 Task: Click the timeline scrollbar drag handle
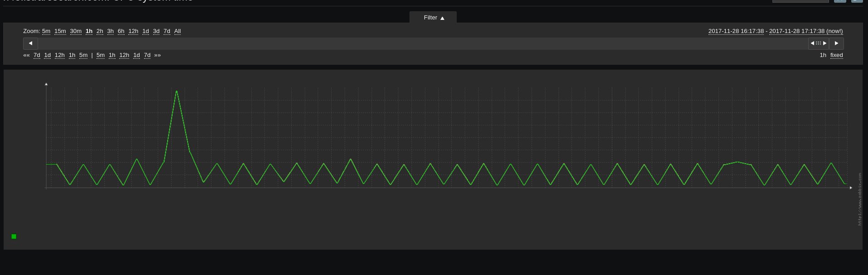818,43
